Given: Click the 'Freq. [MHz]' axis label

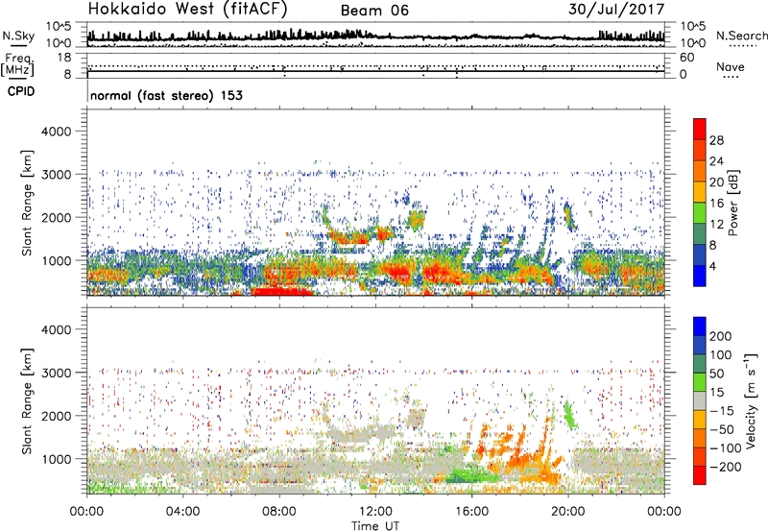Looking at the screenshot, I should pos(17,64).
